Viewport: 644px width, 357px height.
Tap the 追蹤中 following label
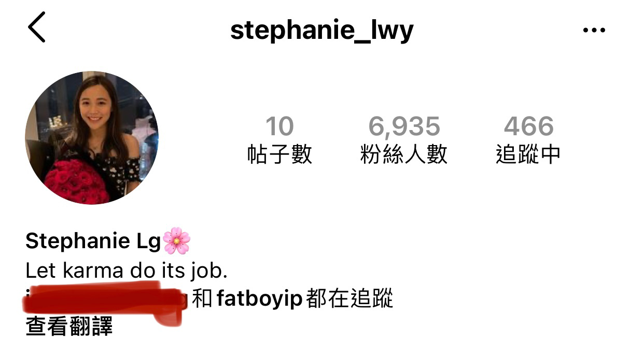528,154
